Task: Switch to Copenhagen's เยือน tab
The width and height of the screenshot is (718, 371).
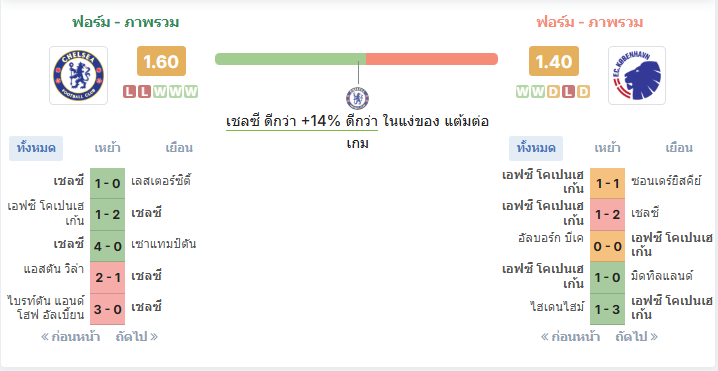Action: point(679,148)
